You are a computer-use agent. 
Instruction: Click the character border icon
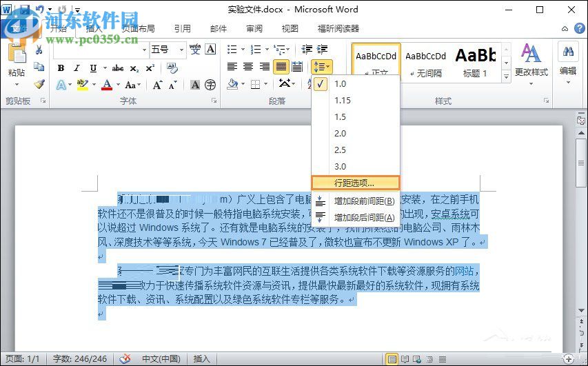(x=211, y=49)
